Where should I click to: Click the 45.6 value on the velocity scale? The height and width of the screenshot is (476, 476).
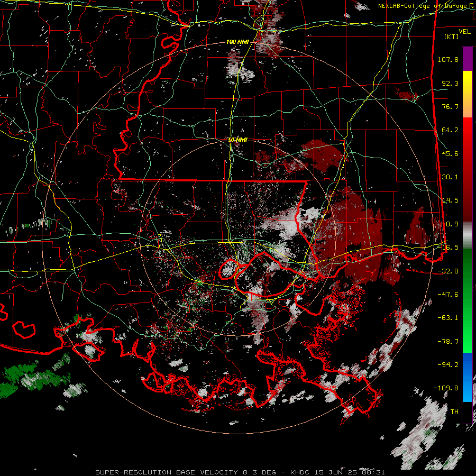450,153
